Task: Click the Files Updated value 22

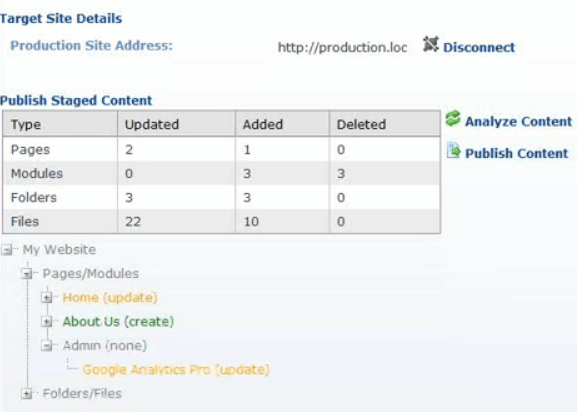Action: [133, 221]
